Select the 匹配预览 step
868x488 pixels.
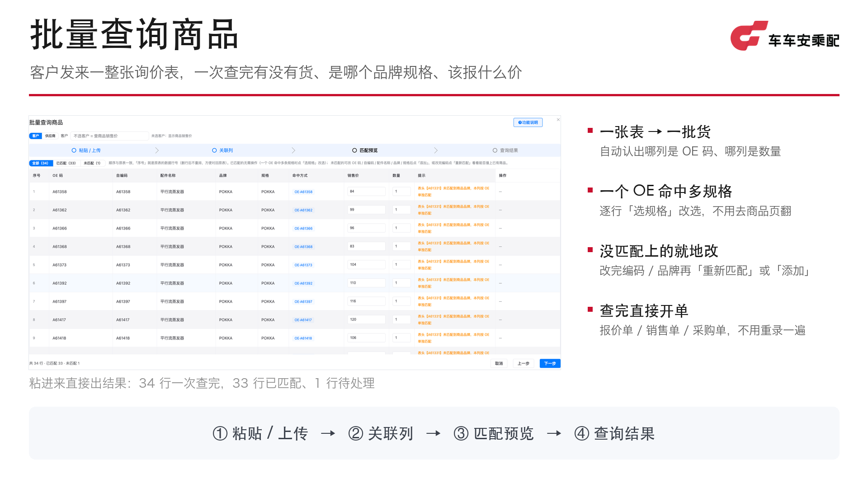[x=365, y=150]
